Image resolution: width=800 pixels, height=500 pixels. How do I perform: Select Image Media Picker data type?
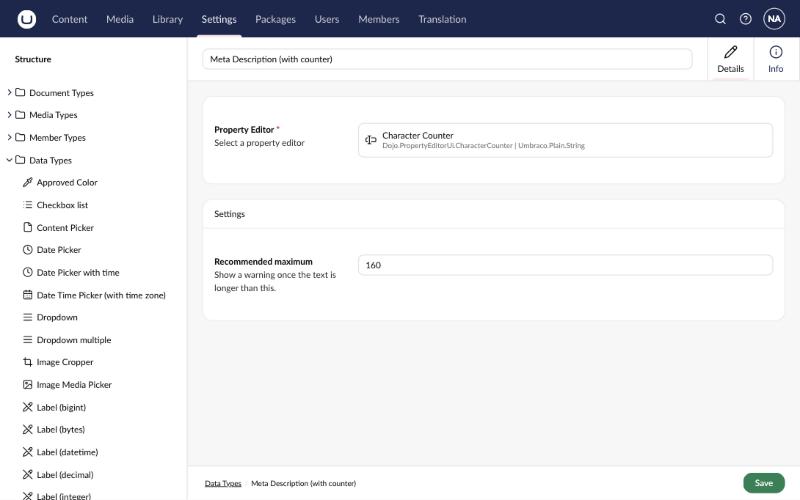pos(74,384)
